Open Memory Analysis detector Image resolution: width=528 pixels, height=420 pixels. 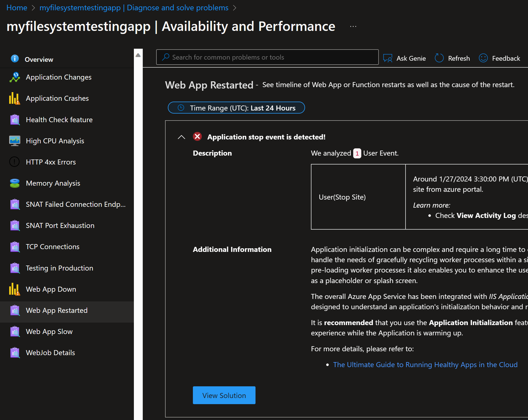pyautogui.click(x=67, y=183)
